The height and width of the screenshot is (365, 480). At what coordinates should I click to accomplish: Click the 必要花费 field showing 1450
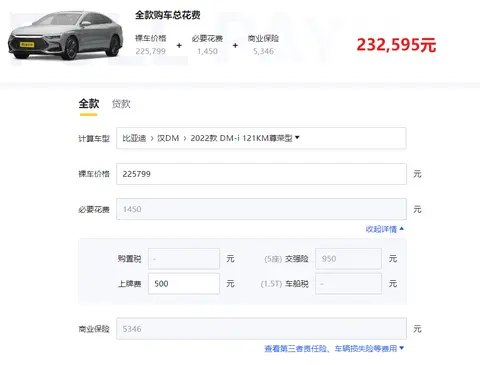pyautogui.click(x=261, y=209)
